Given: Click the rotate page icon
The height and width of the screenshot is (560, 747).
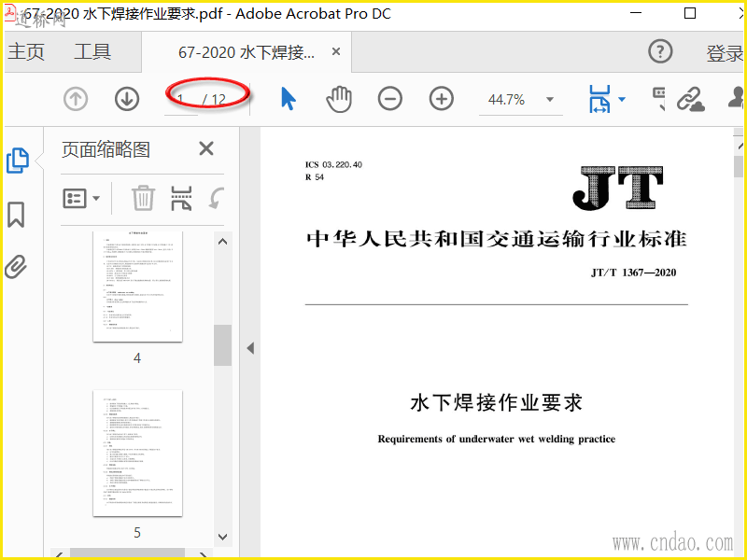Looking at the screenshot, I should pos(216,199).
